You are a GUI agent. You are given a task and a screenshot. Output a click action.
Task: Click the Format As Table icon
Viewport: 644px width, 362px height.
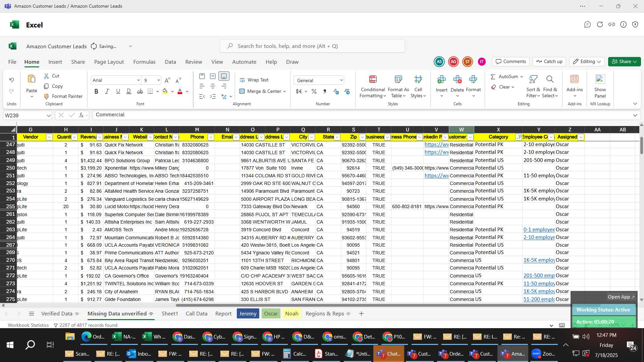398,79
